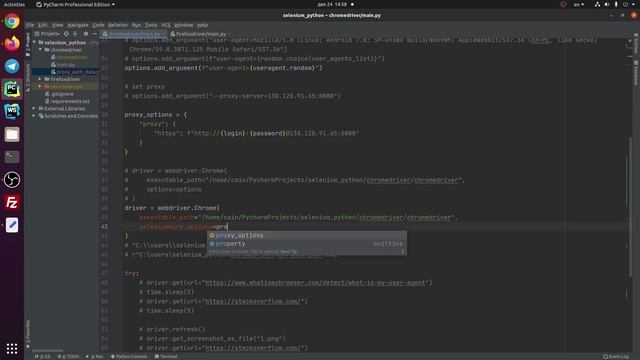Click the microphone icon in top bar
The image size is (640, 360).
[x=616, y=4]
